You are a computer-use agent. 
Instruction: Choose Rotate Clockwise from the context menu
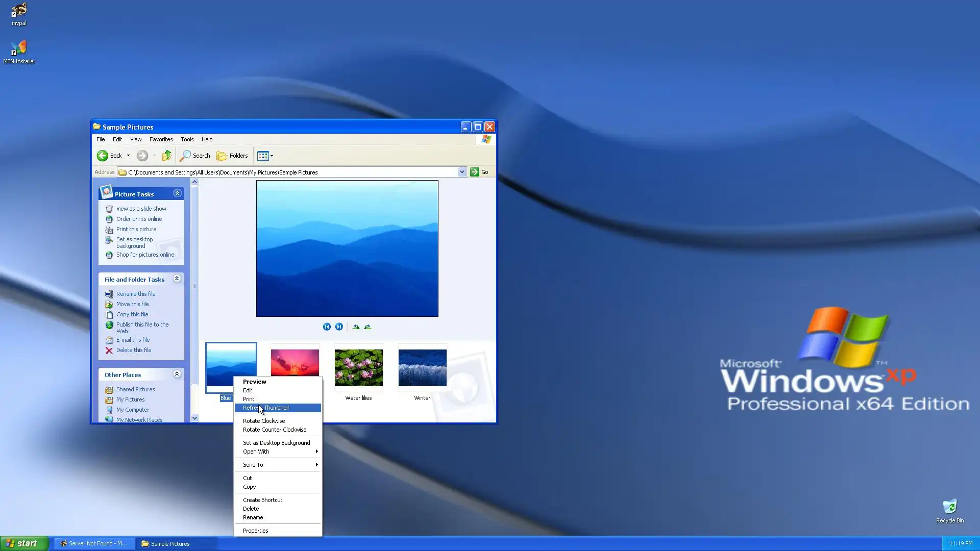click(264, 421)
